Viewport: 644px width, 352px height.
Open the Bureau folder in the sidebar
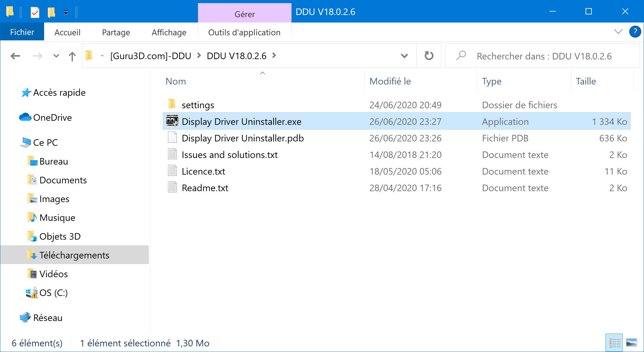tap(54, 161)
